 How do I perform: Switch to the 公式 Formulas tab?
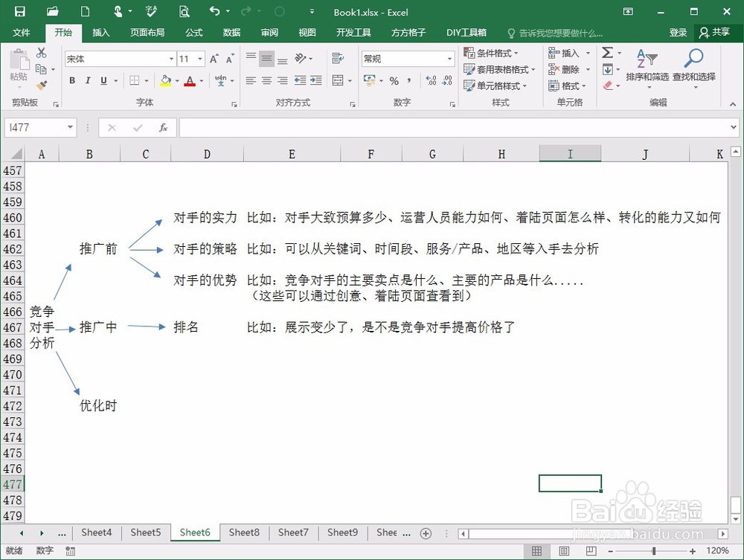193,32
